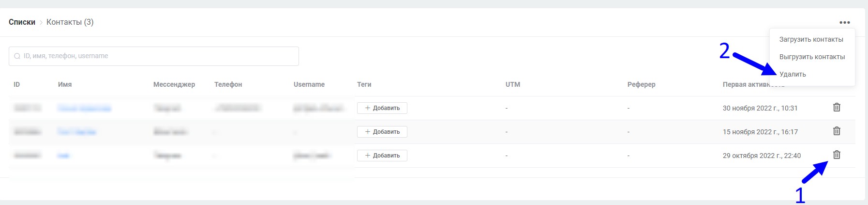Click the ID column header
The image size is (868, 205).
(16, 84)
